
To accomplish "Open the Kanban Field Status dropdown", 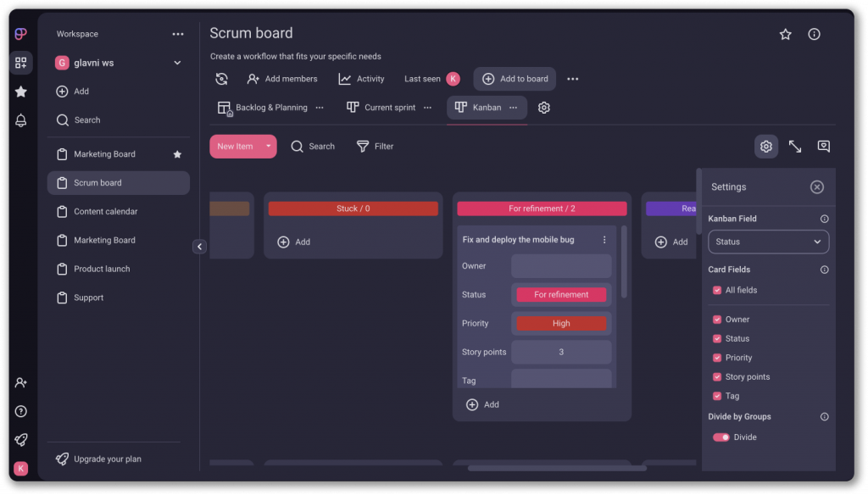I will pyautogui.click(x=768, y=242).
